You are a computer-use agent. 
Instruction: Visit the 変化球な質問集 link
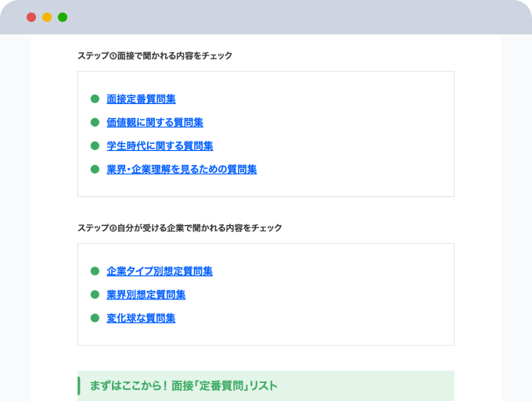141,318
